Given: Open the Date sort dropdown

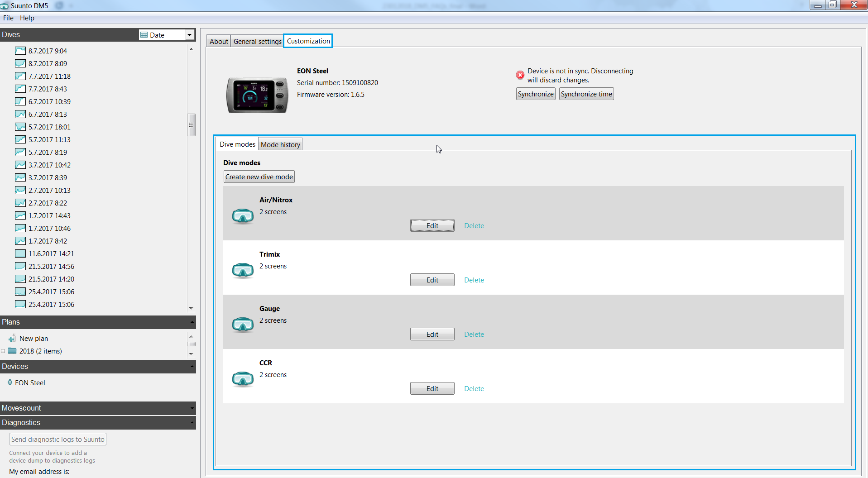Looking at the screenshot, I should 189,35.
